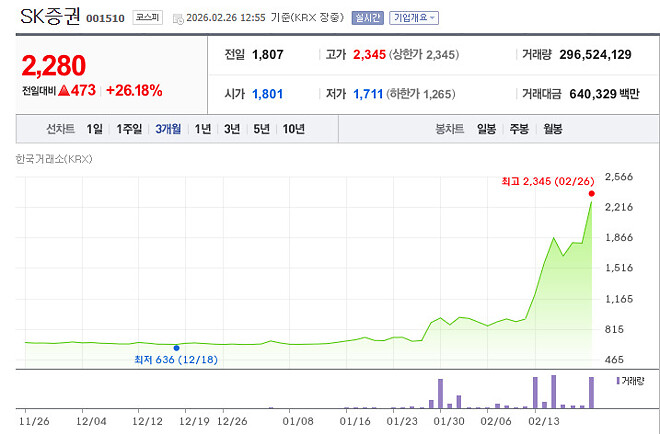This screenshot has width=660, height=434.
Task: Select the 1년 line chart tab
Action: click(202, 129)
